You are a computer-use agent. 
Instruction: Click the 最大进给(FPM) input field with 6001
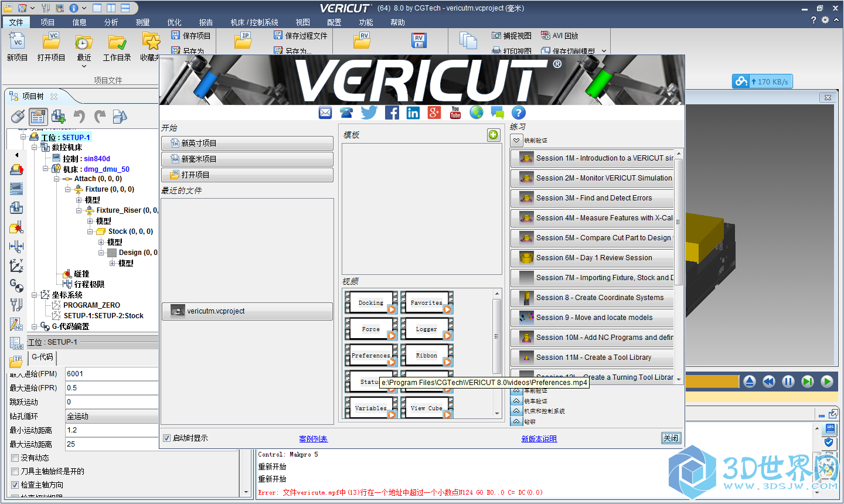pyautogui.click(x=112, y=374)
